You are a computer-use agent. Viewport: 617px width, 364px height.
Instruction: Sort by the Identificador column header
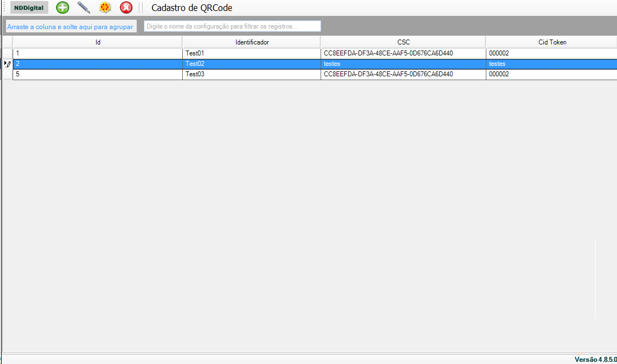(252, 42)
